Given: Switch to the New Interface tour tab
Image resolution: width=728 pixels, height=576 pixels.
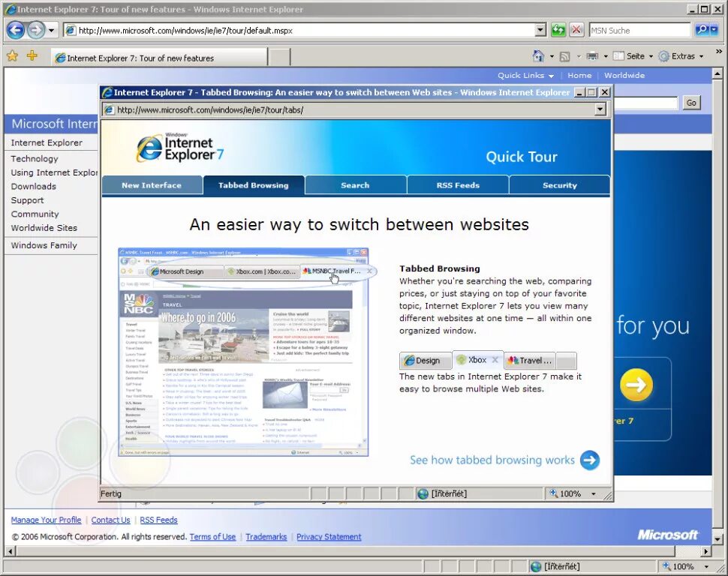Looking at the screenshot, I should coord(152,185).
